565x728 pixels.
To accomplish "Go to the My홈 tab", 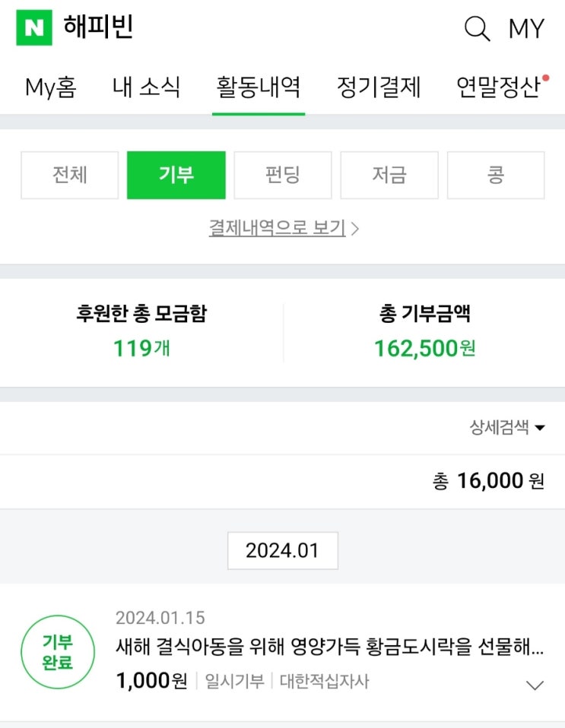I will (50, 87).
